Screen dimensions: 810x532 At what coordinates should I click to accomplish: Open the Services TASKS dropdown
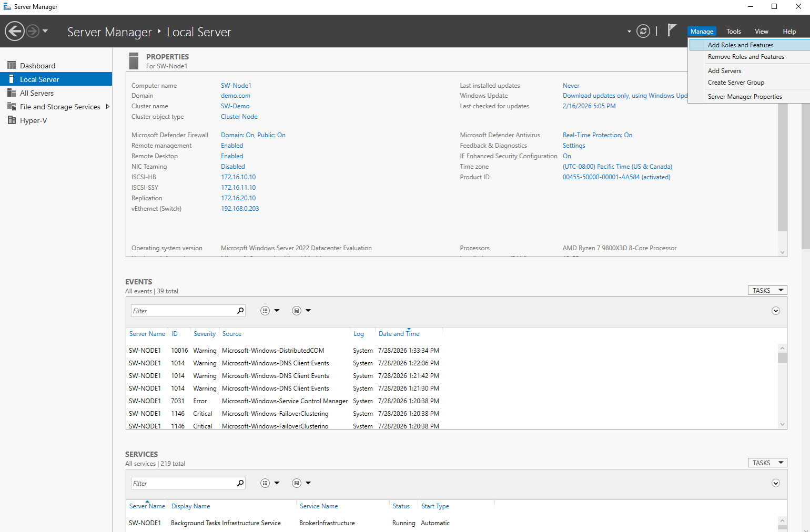click(x=767, y=463)
